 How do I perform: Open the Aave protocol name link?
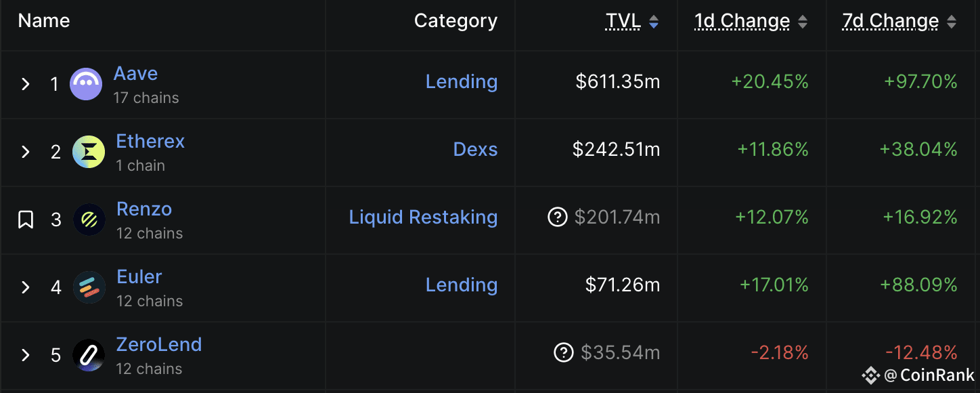coord(135,73)
